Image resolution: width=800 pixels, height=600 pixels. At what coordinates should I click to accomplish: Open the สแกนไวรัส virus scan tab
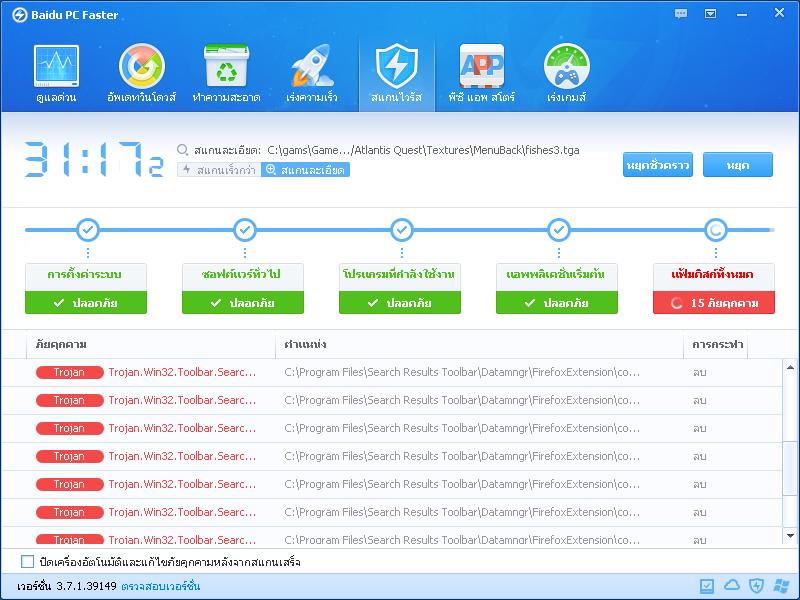coord(397,68)
